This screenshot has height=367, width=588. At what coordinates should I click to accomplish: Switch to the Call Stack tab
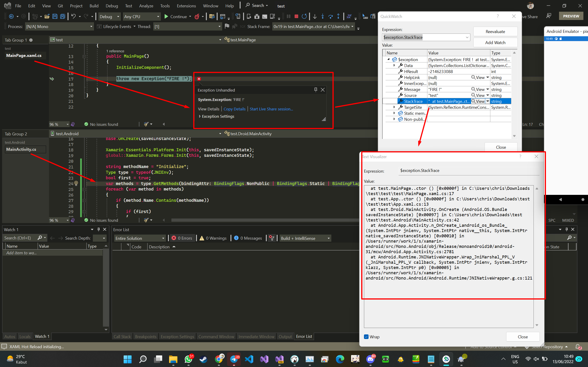click(x=122, y=336)
